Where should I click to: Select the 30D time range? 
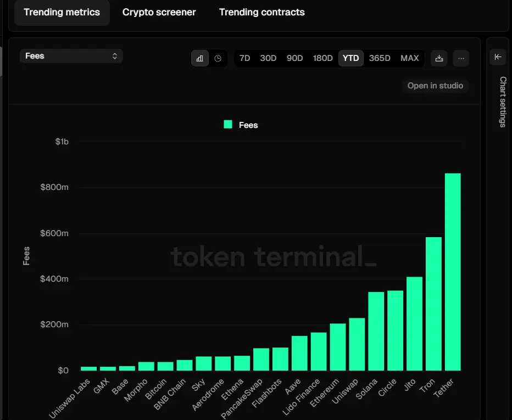click(x=268, y=58)
